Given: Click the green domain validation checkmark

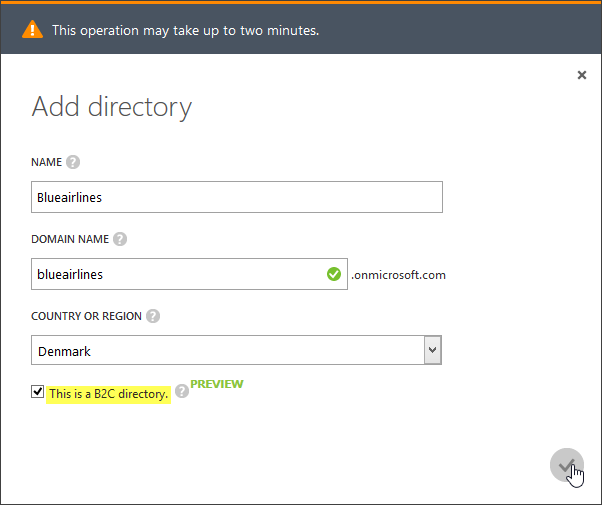Looking at the screenshot, I should pos(334,274).
